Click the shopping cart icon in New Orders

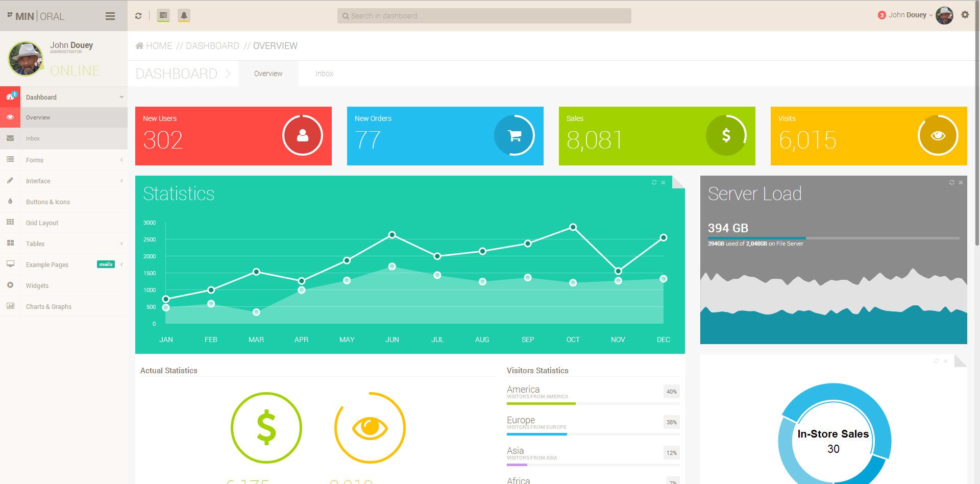(514, 135)
